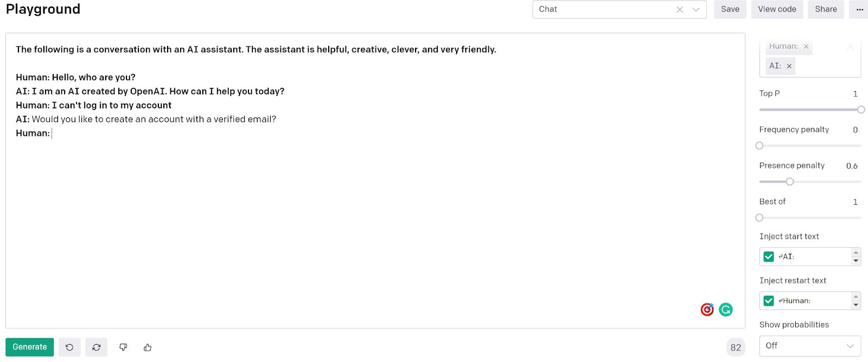This screenshot has width=868, height=362.
Task: Click the undo history icon
Action: (69, 347)
